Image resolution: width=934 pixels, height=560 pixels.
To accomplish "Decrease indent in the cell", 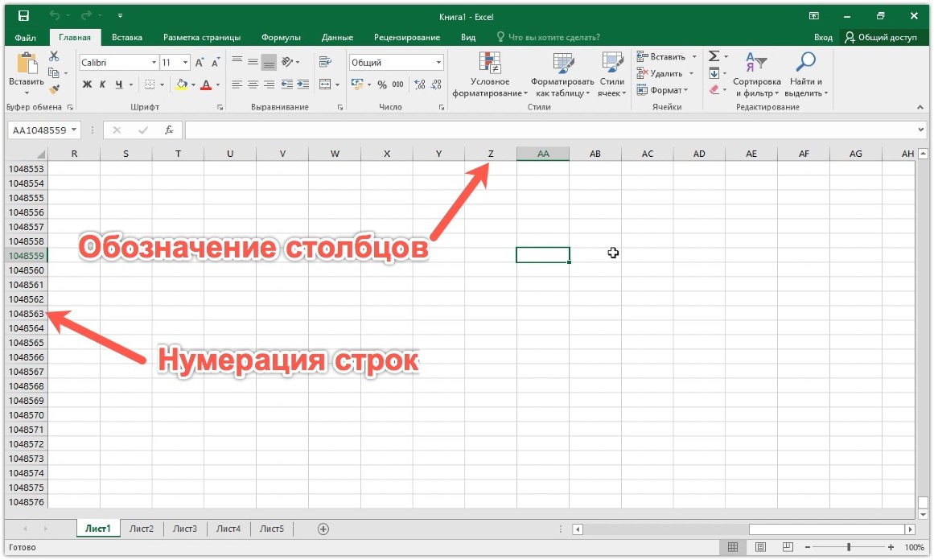I will click(x=286, y=84).
